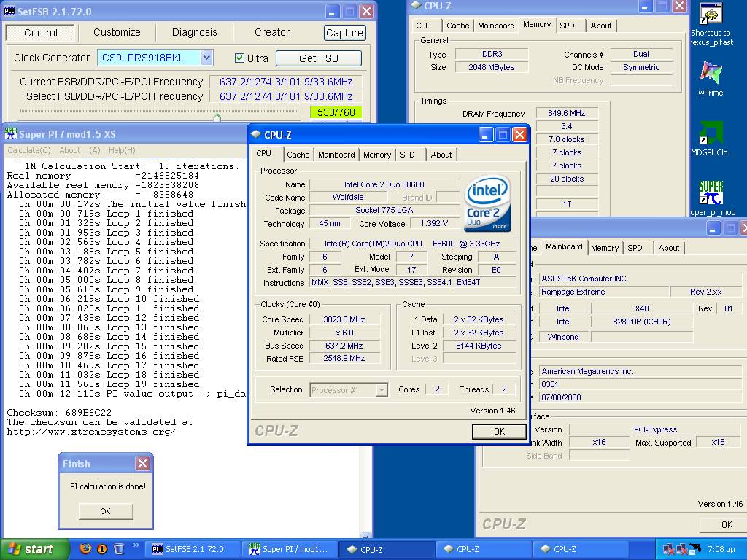Select the CPU tab in front CPU-Z window
Image resolution: width=747 pixels, height=560 pixels.
coord(263,153)
